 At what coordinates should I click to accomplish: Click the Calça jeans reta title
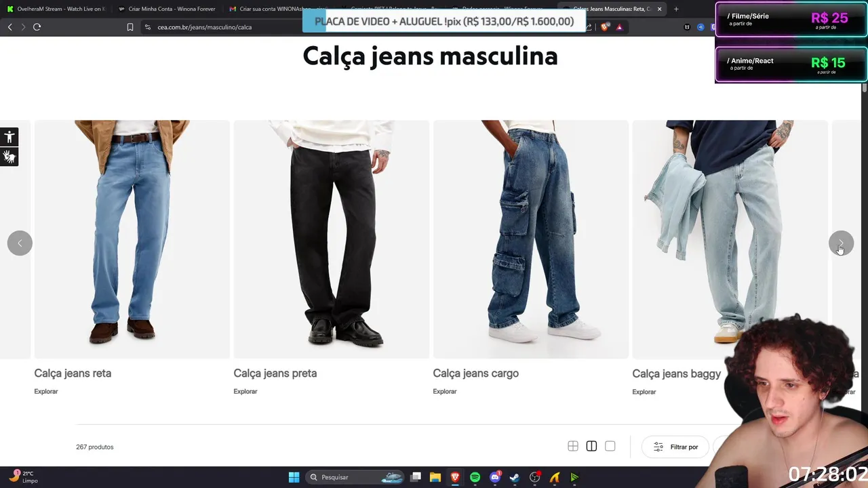[x=73, y=373]
